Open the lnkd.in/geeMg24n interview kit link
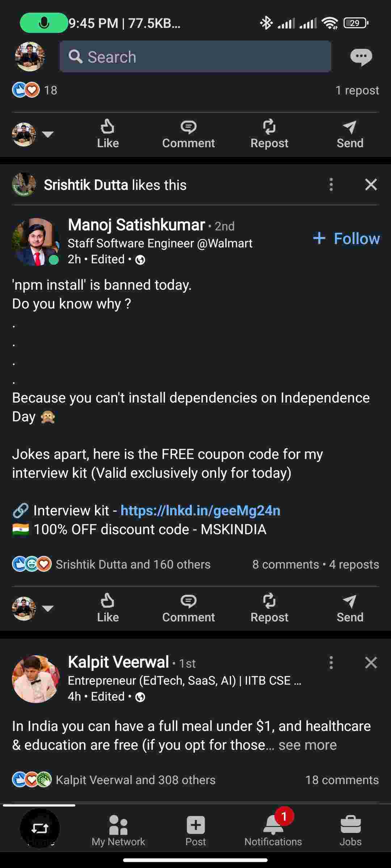 pyautogui.click(x=200, y=511)
